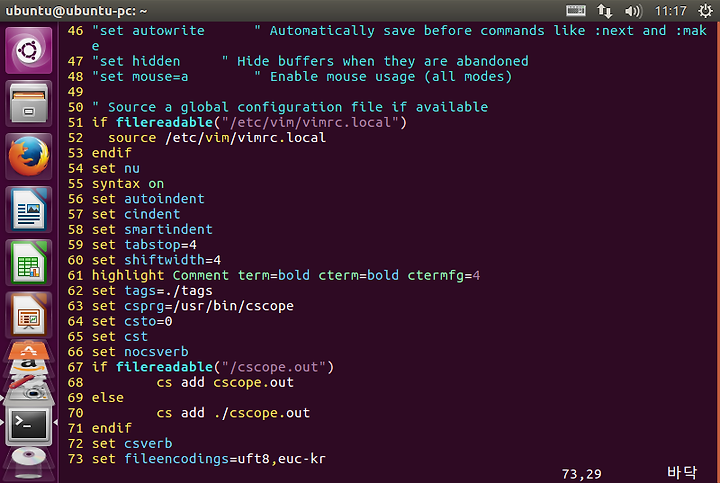The width and height of the screenshot is (720, 483).
Task: Click line 51 filereadable vimrc.local check
Action: coord(249,122)
